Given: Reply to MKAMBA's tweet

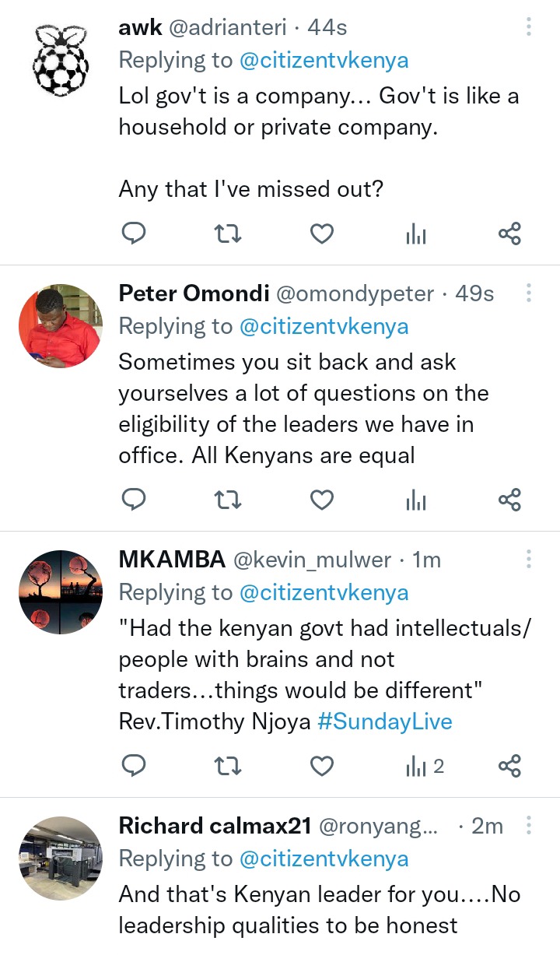Looking at the screenshot, I should click(x=134, y=767).
